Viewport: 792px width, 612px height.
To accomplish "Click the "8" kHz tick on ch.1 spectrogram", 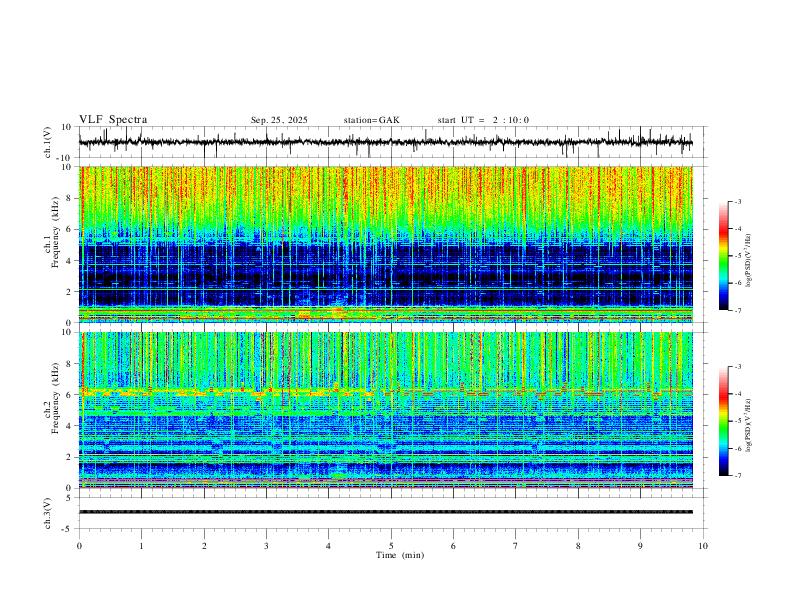I will click(x=70, y=198).
